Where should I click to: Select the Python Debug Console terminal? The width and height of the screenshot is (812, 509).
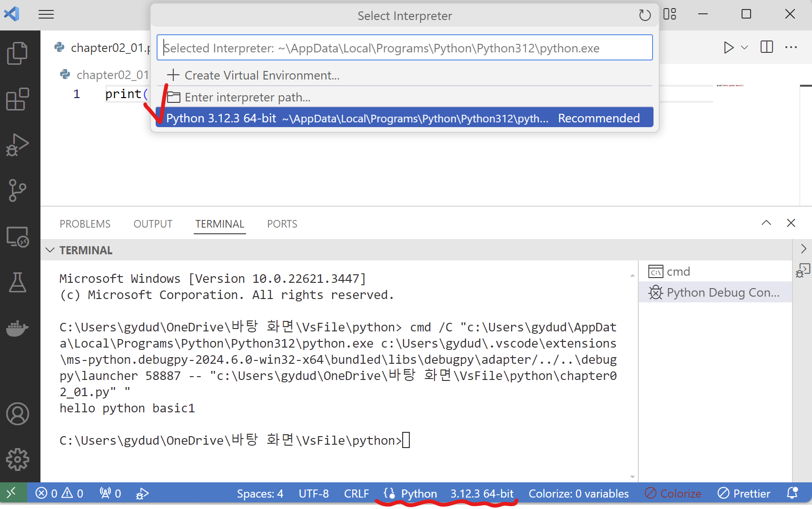point(715,292)
